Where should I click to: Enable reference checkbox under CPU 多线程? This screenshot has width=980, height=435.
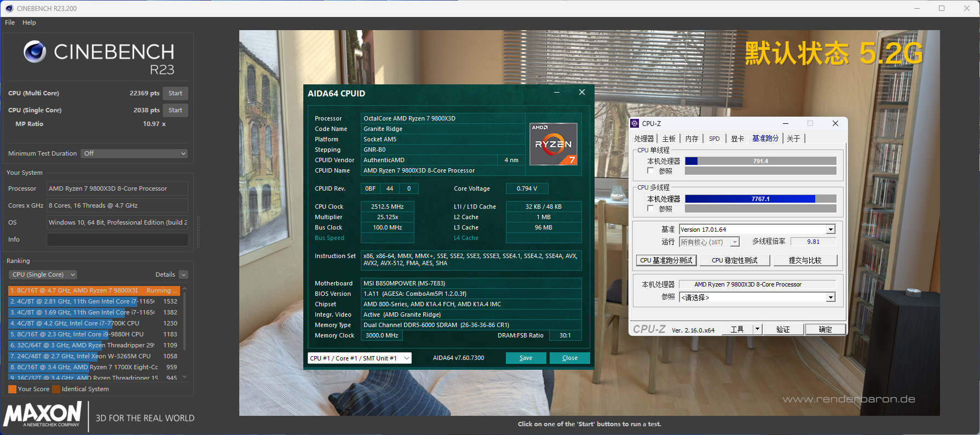click(x=650, y=209)
